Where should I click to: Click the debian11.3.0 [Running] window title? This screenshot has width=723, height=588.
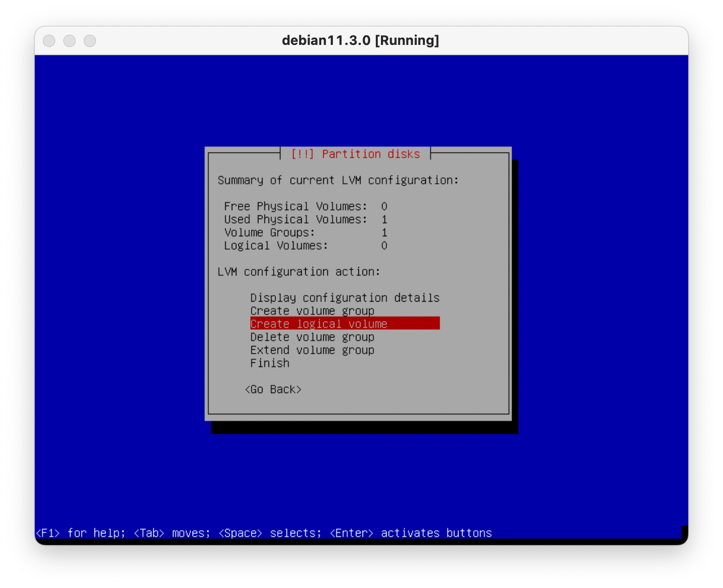click(360, 40)
